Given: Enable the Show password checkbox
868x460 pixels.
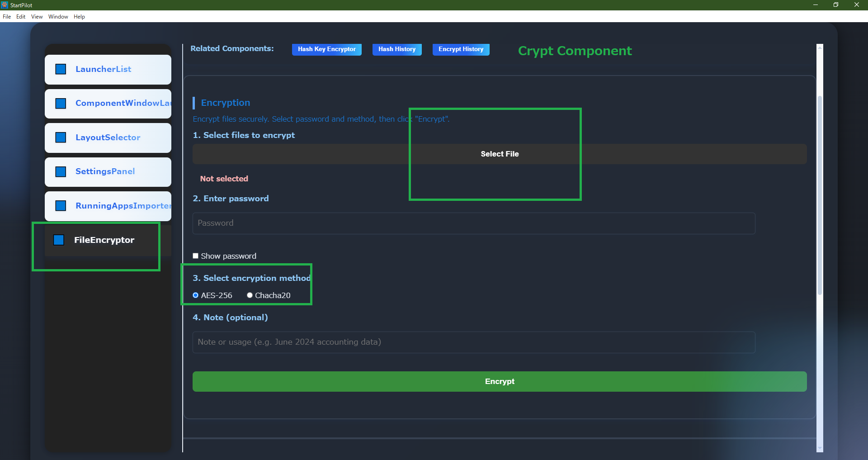Looking at the screenshot, I should click(x=196, y=256).
